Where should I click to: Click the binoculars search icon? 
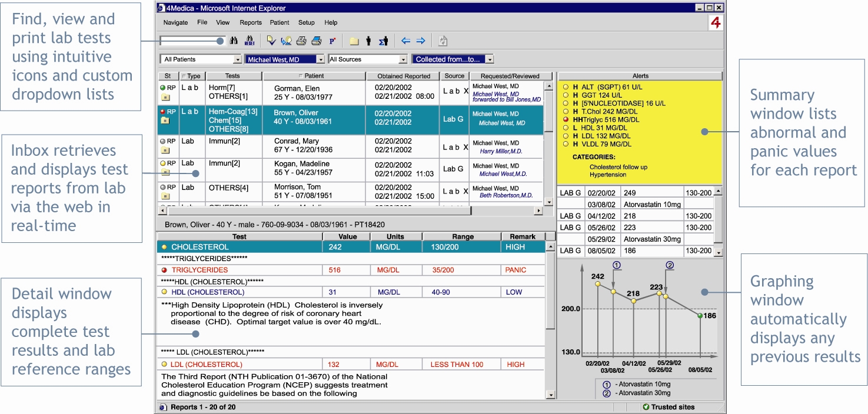pos(234,41)
